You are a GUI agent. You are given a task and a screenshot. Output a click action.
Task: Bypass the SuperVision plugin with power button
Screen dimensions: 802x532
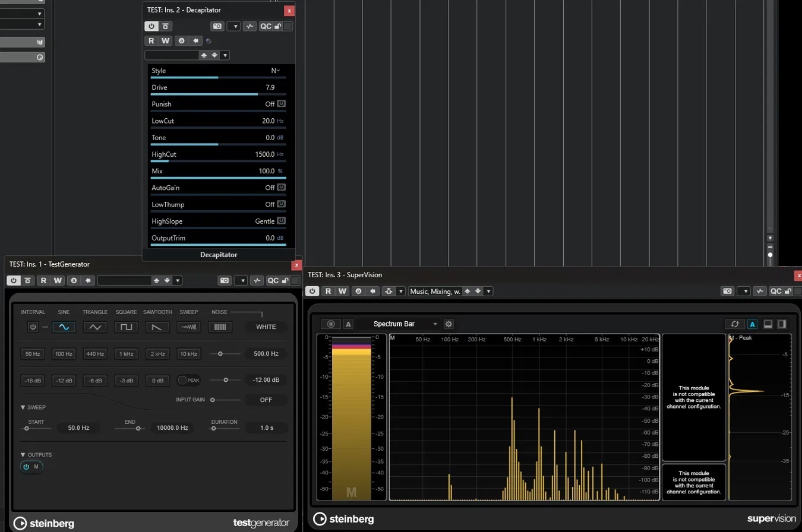(x=312, y=291)
